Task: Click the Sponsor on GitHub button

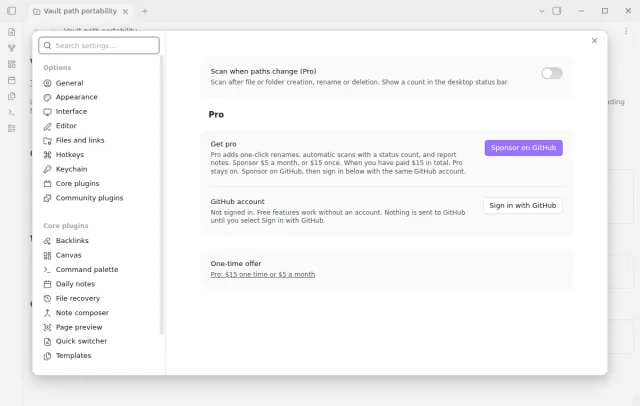Action: 523,148
